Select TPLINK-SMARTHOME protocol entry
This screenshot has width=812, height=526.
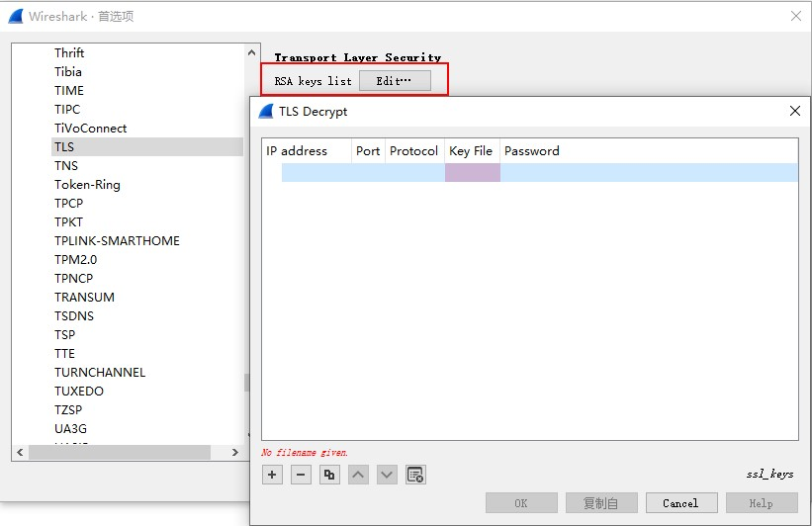(117, 240)
